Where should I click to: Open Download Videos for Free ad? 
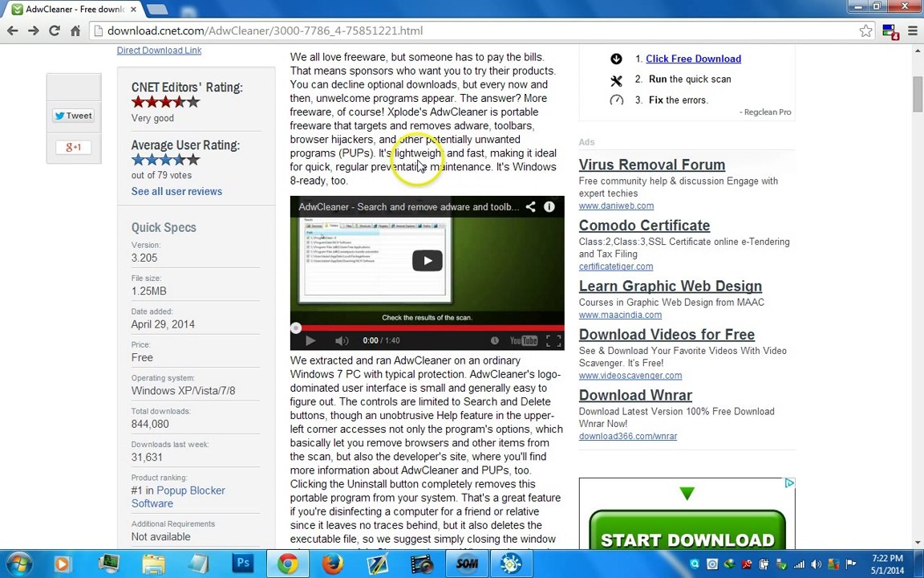667,335
